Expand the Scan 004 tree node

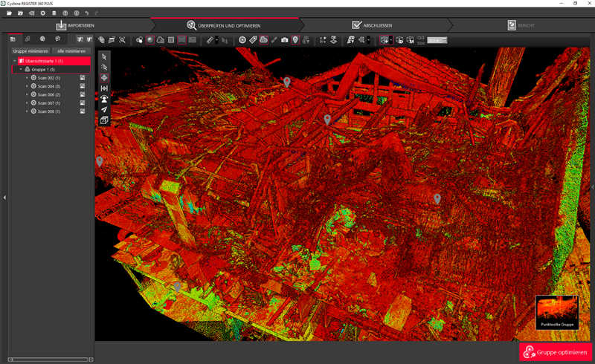click(27, 86)
